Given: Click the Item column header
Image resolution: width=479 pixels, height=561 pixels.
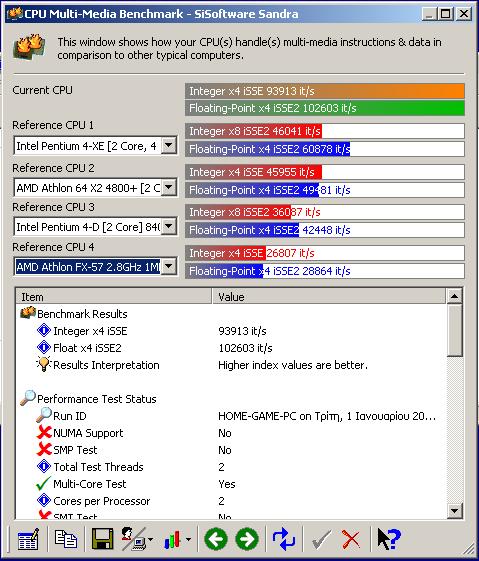Looking at the screenshot, I should point(114,297).
